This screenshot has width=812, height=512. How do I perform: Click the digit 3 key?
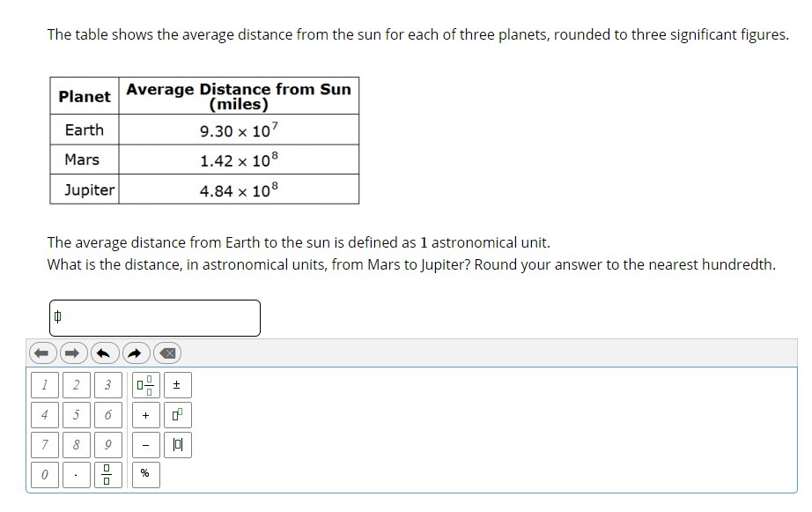[107, 385]
